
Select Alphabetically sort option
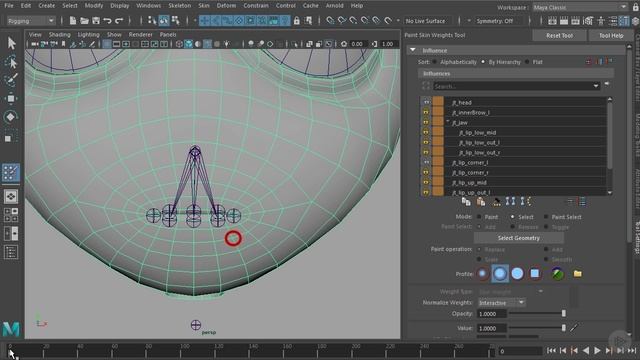click(434, 62)
